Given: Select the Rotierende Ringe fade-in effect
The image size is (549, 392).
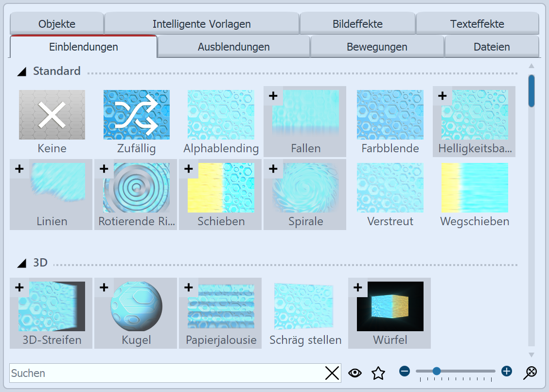Looking at the screenshot, I should (136, 193).
